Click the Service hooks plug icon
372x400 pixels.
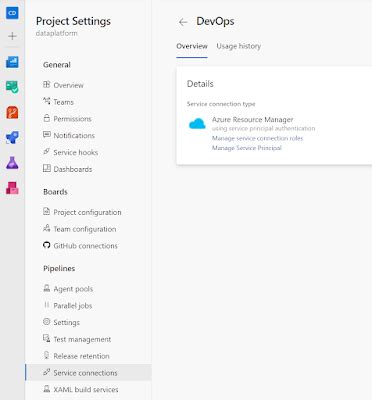[x=47, y=152]
